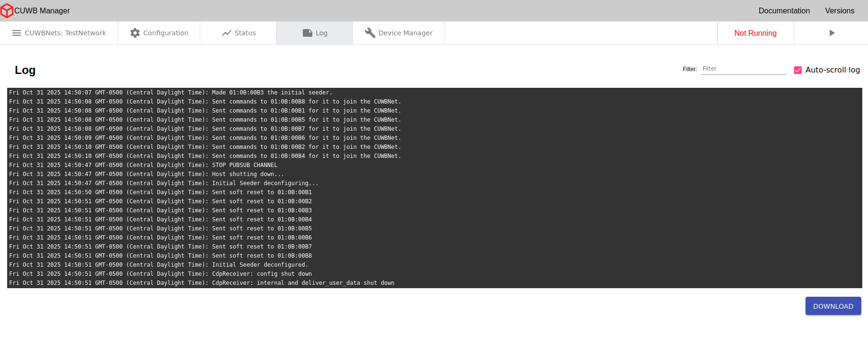Open the Documentation link
868x344 pixels.
click(x=784, y=10)
